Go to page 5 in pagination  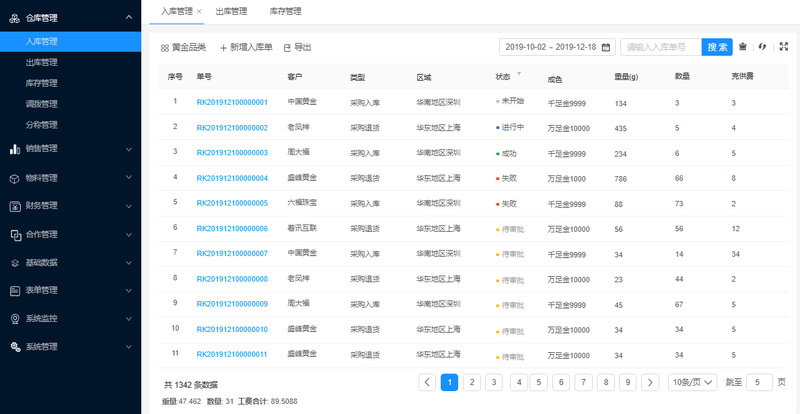tap(538, 382)
